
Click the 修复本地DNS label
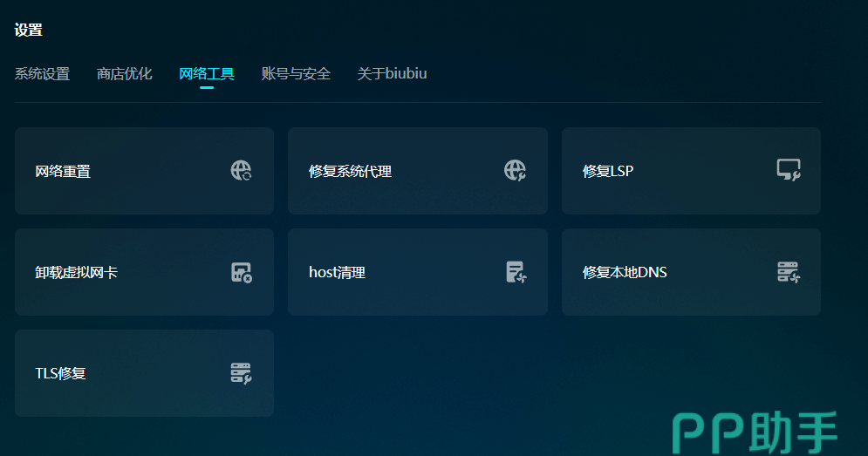pyautogui.click(x=625, y=273)
